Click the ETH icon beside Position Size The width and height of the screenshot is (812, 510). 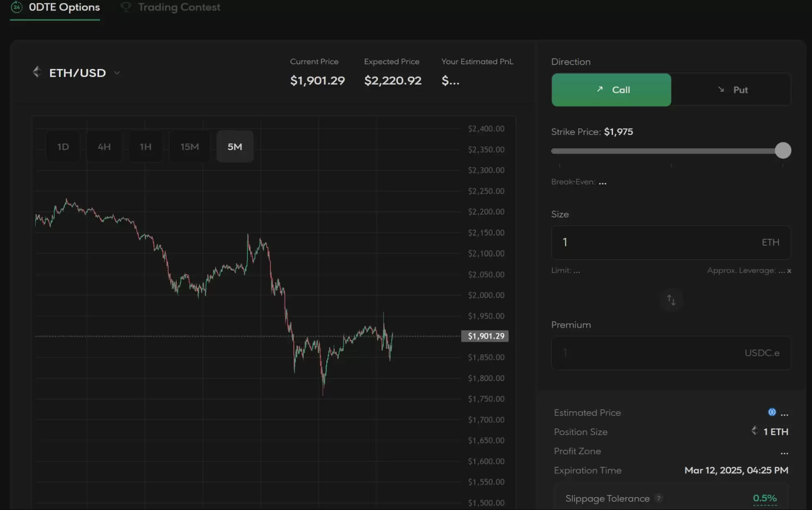tap(755, 431)
